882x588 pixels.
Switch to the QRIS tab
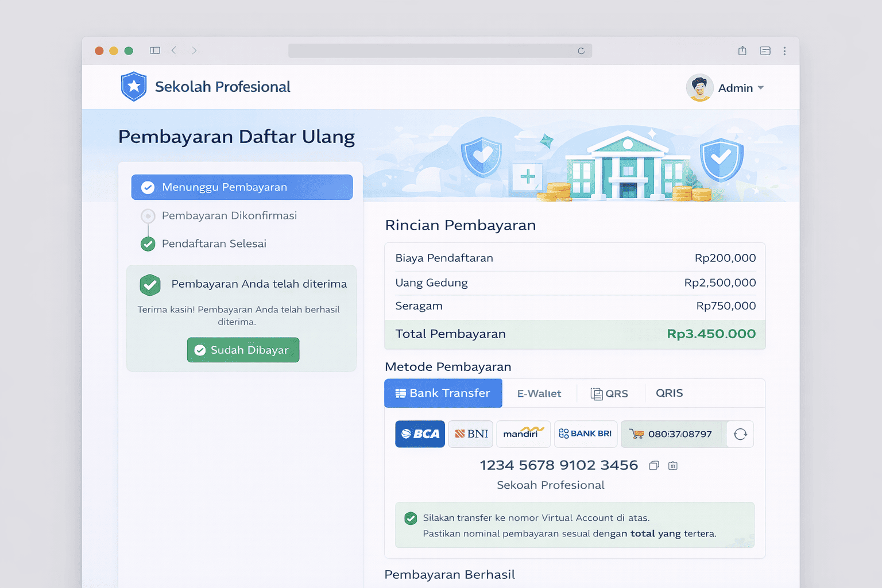coord(669,393)
